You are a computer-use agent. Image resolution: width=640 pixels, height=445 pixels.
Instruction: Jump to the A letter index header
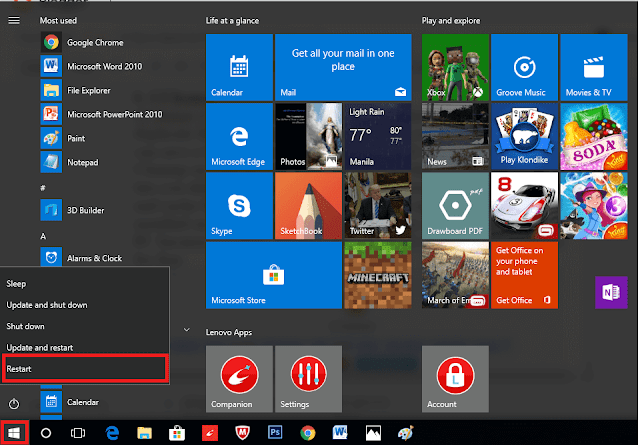click(x=43, y=236)
